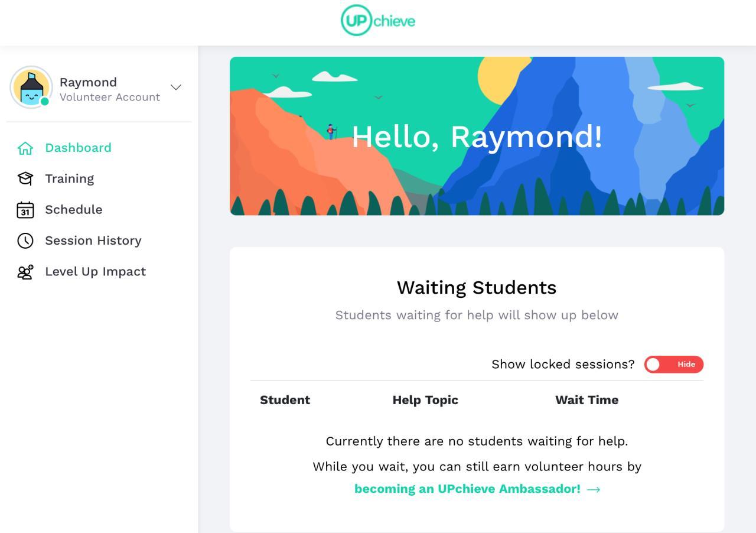Viewport: 756px width, 533px height.
Task: Click the Student column header
Action: click(285, 400)
